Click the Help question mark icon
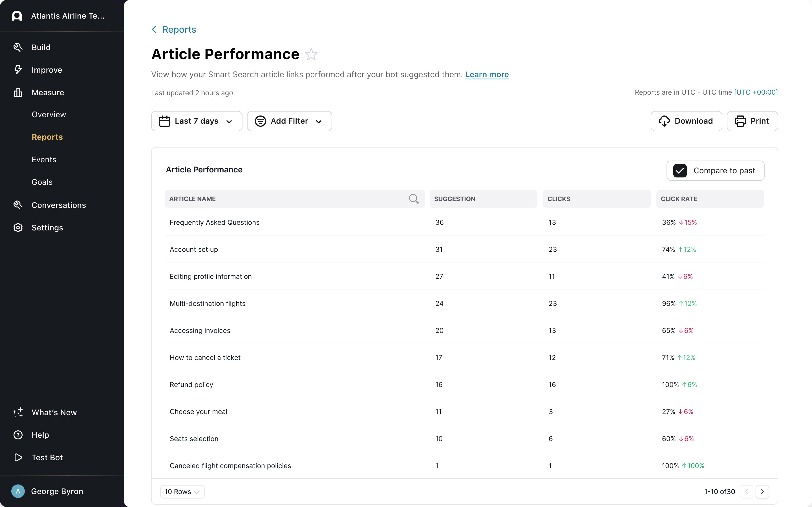 [18, 435]
